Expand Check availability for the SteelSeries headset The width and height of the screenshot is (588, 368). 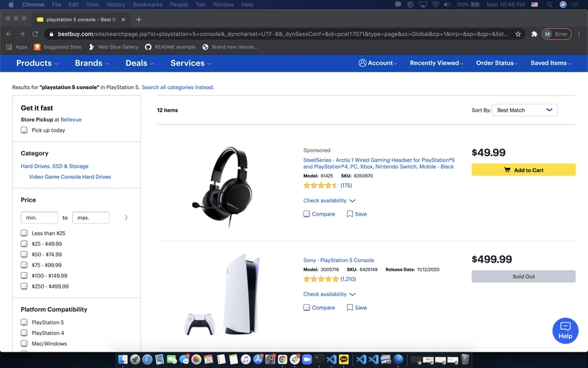click(329, 200)
